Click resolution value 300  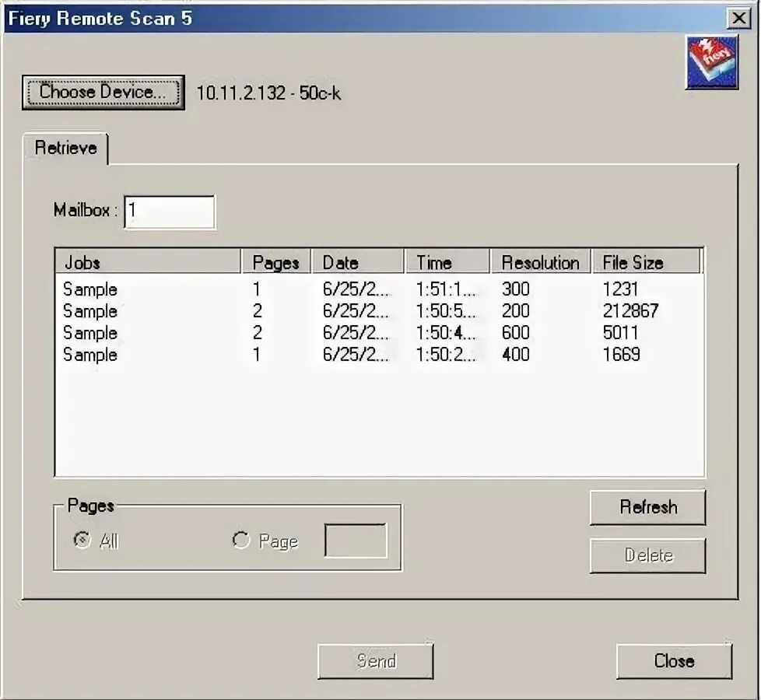point(515,289)
